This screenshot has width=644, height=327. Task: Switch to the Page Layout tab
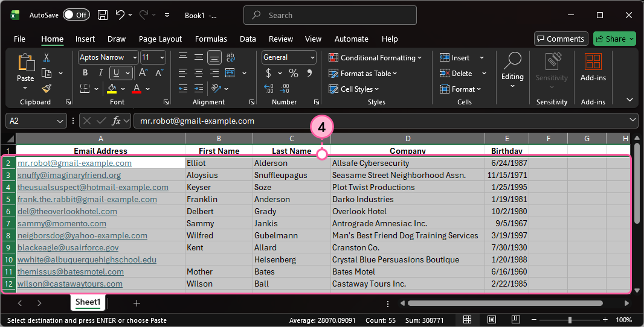(x=160, y=39)
